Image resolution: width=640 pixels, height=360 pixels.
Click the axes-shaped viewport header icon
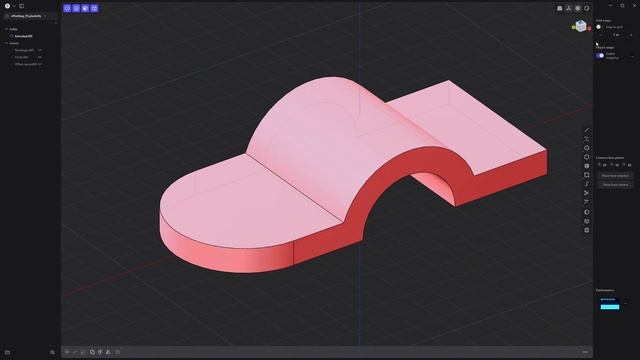click(569, 8)
